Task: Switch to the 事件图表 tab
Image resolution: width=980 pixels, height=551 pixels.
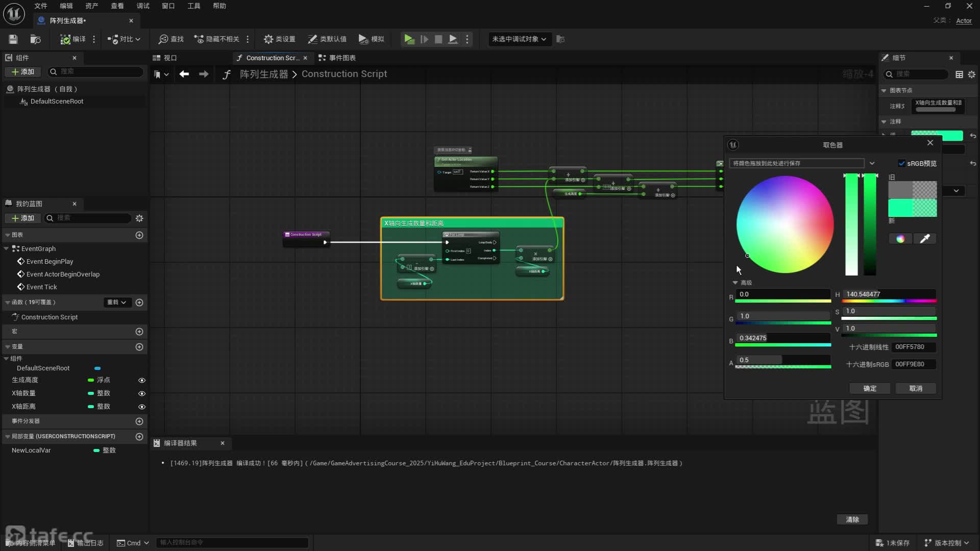Action: tap(337, 58)
